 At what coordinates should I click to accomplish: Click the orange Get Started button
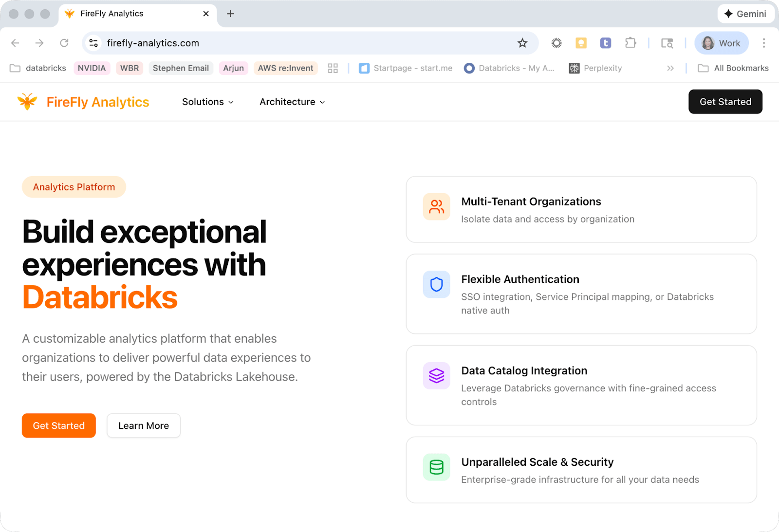[x=59, y=426]
